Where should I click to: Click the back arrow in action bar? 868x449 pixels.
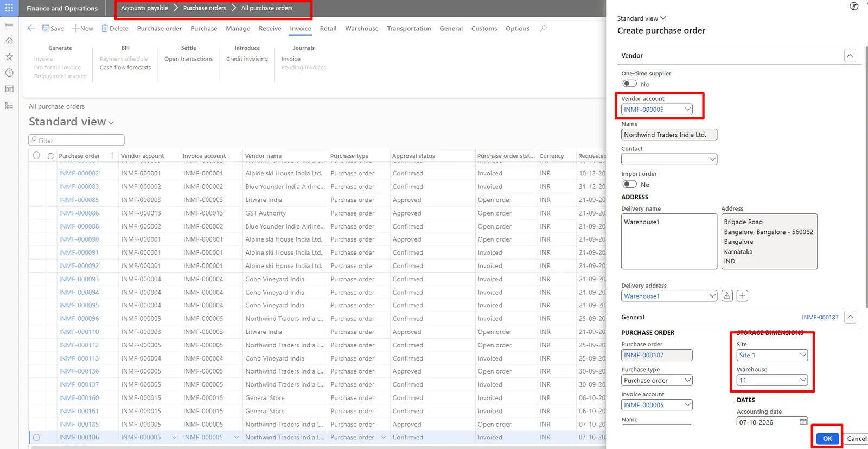click(x=31, y=28)
